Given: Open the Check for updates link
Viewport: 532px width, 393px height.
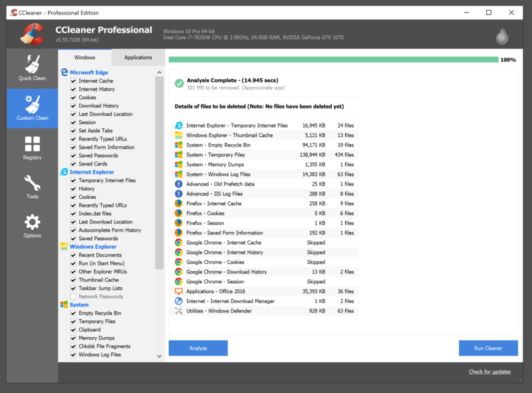Looking at the screenshot, I should point(489,372).
